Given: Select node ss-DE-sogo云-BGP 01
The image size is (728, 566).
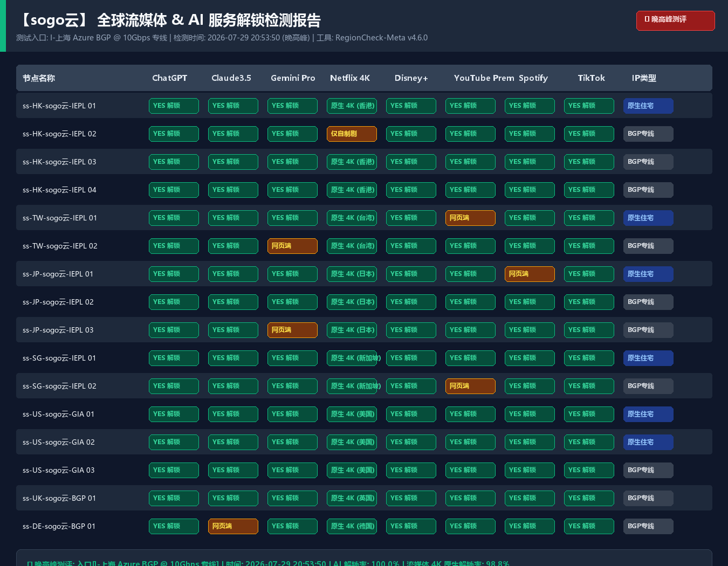Looking at the screenshot, I should coord(59,526).
